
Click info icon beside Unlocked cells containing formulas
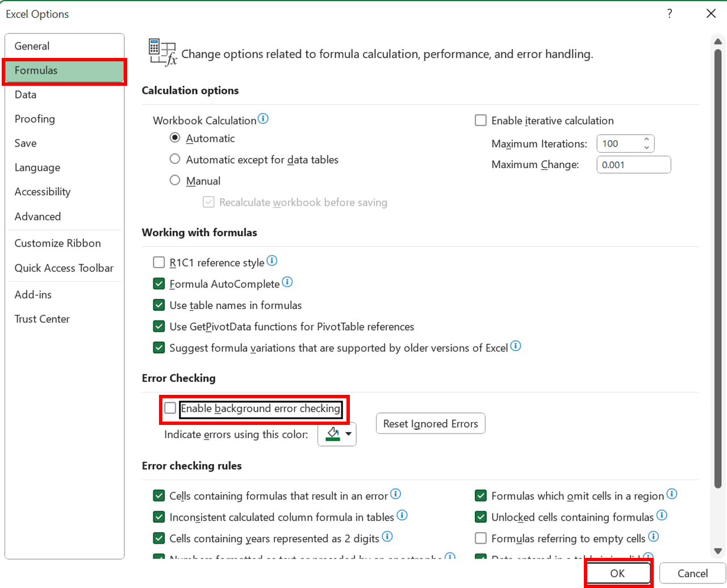[662, 515]
